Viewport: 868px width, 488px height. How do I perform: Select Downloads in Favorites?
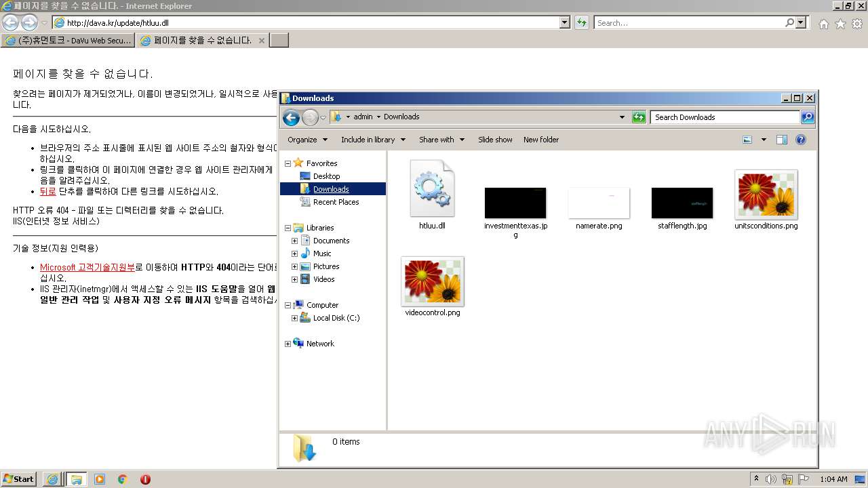(331, 189)
